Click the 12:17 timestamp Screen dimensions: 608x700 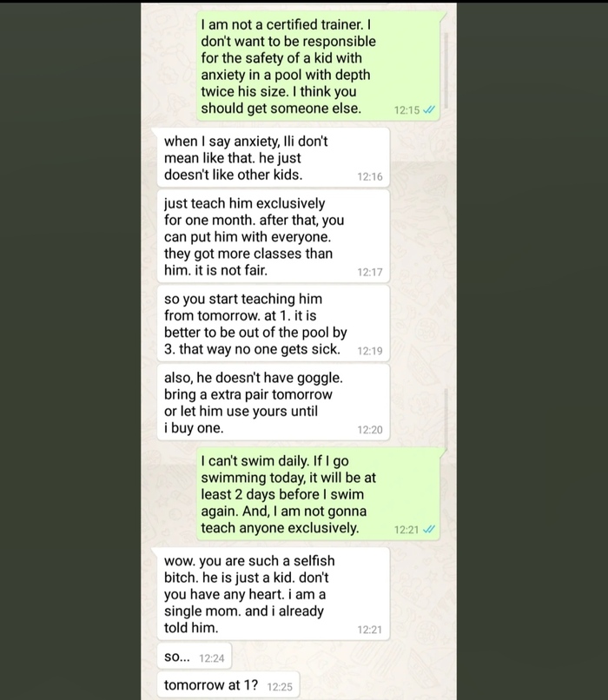tap(369, 273)
